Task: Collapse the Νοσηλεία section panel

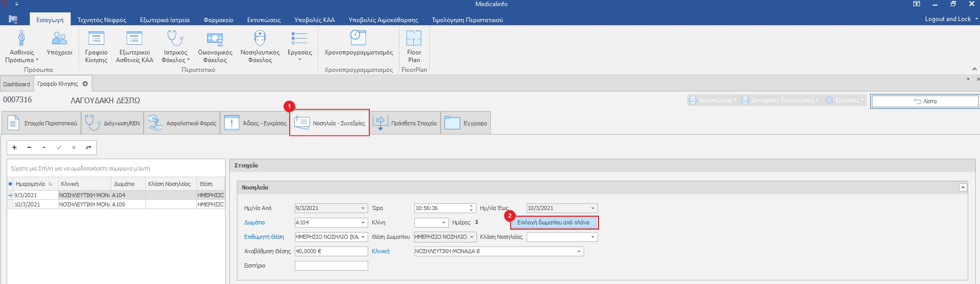Action: coord(963,187)
